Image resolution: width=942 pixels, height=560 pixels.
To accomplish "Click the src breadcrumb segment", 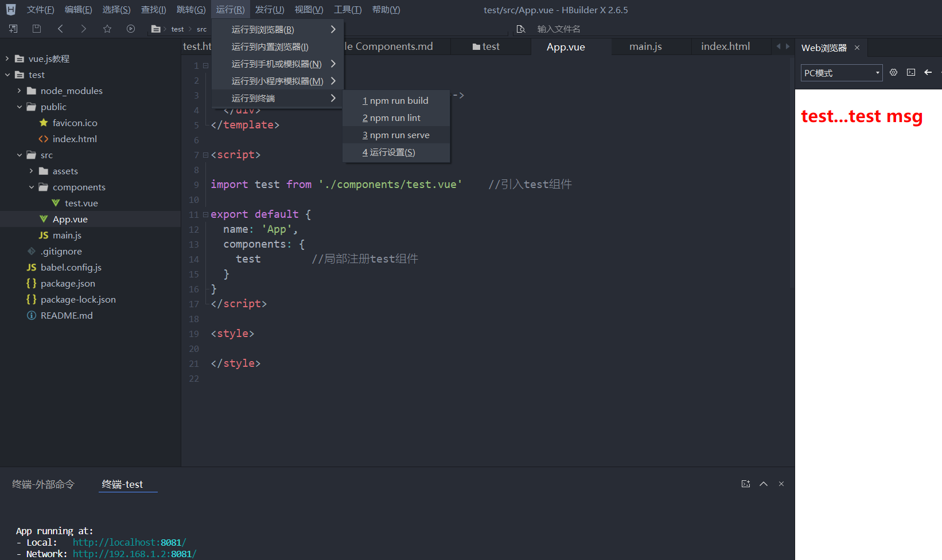I will point(201,29).
